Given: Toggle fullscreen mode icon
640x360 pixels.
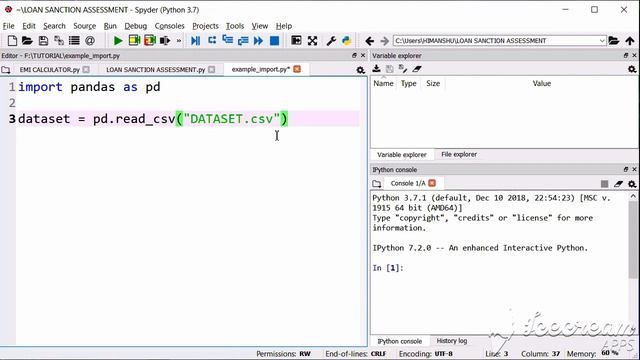Looking at the screenshot, I should pos(312,40).
